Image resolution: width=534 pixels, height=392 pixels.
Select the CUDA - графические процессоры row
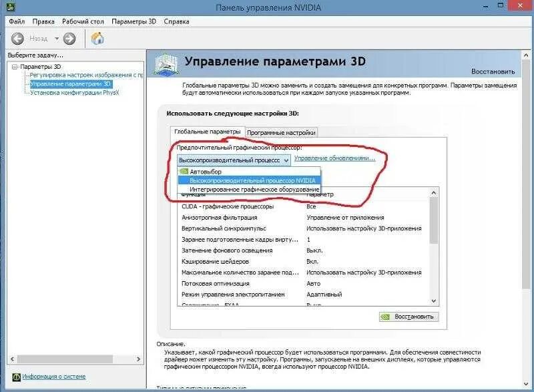(304, 206)
